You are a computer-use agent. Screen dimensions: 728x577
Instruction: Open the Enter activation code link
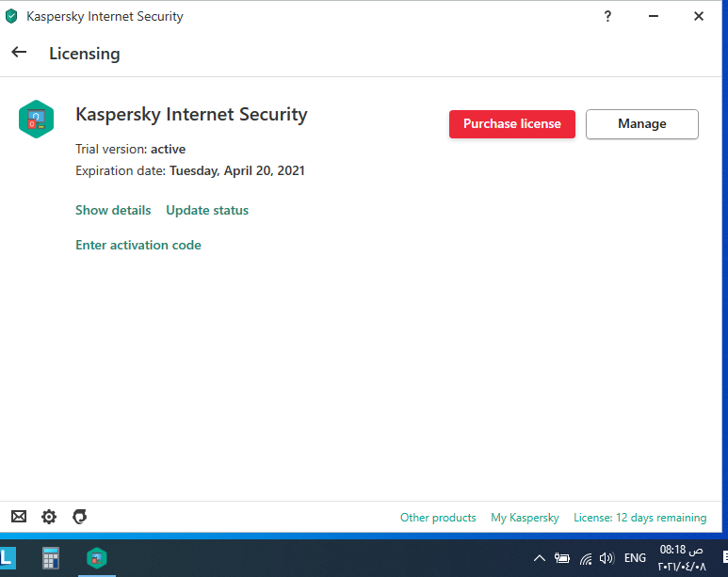coord(138,245)
